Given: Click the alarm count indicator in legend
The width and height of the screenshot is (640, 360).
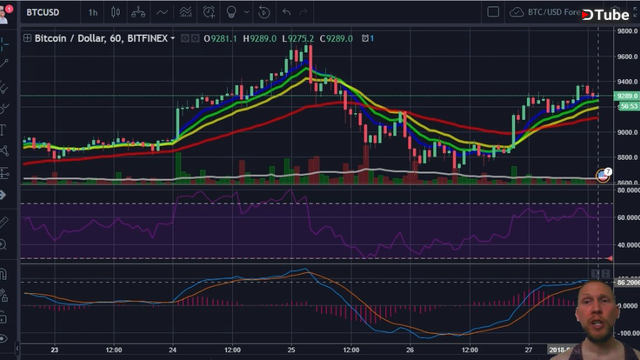Looking at the screenshot, I should (x=368, y=38).
